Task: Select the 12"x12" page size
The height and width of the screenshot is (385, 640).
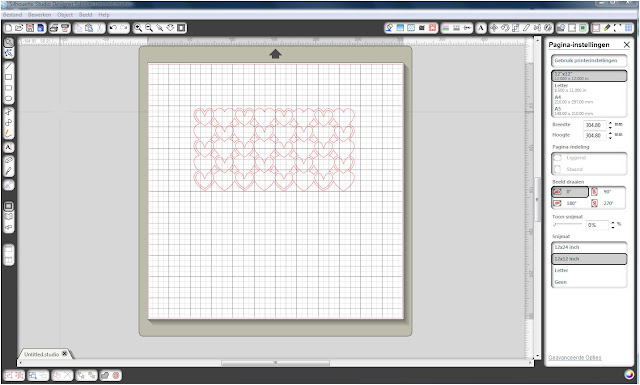Action: (x=589, y=76)
